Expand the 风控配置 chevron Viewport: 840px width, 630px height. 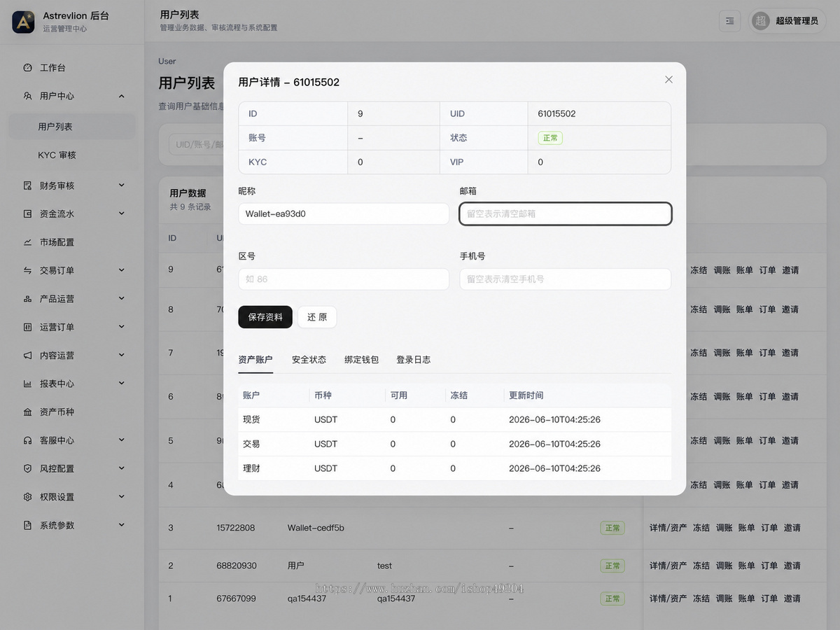pos(121,468)
